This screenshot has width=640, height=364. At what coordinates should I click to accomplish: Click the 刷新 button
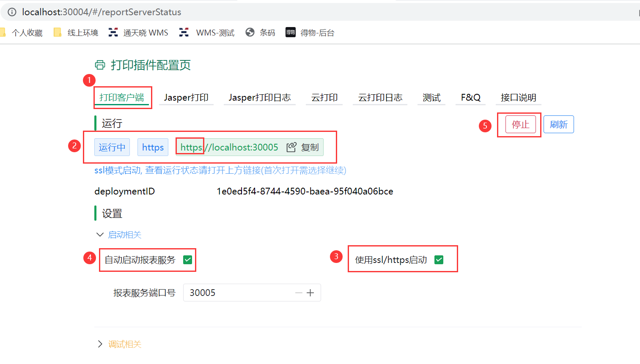[558, 125]
